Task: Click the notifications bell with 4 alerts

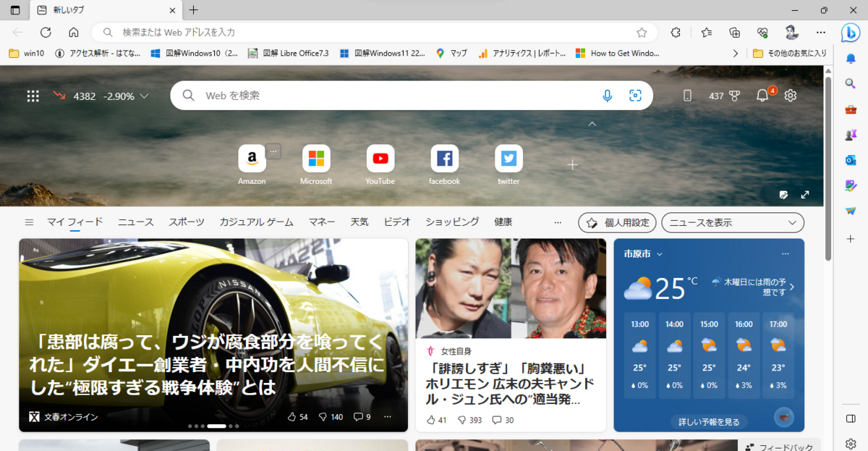Action: point(762,95)
